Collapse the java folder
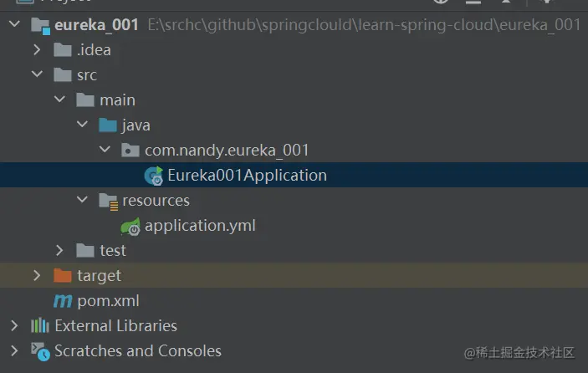The height and width of the screenshot is (373, 588). [82, 125]
